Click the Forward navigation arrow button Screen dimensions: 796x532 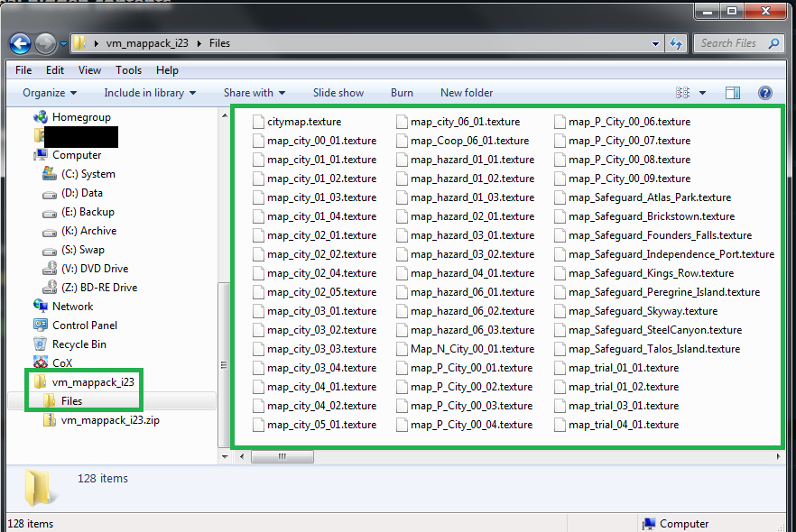coord(45,42)
